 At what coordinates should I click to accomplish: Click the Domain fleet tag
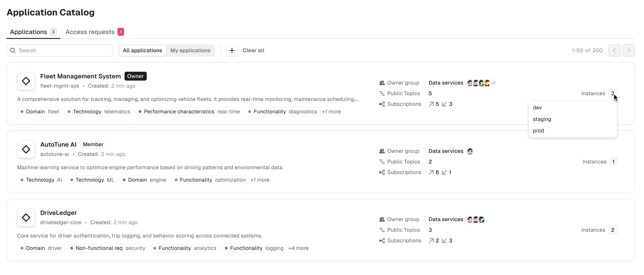pyautogui.click(x=40, y=112)
